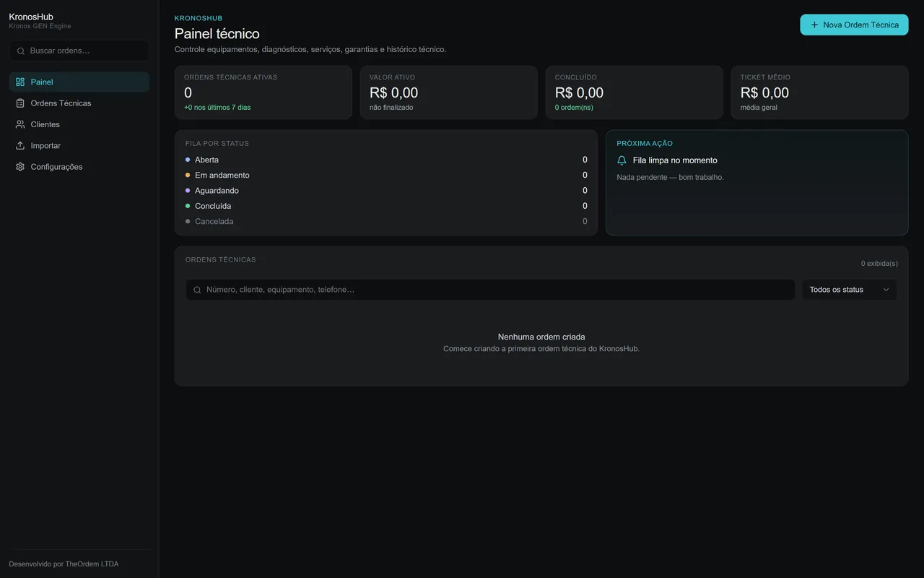924x578 pixels.
Task: Go to Ordens Técnicas in sidebar
Action: 79,103
